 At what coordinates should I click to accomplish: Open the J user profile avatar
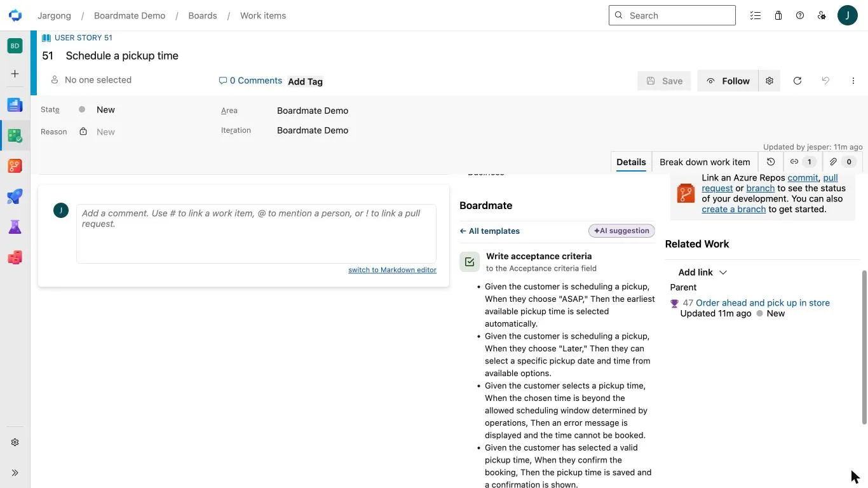click(x=848, y=15)
